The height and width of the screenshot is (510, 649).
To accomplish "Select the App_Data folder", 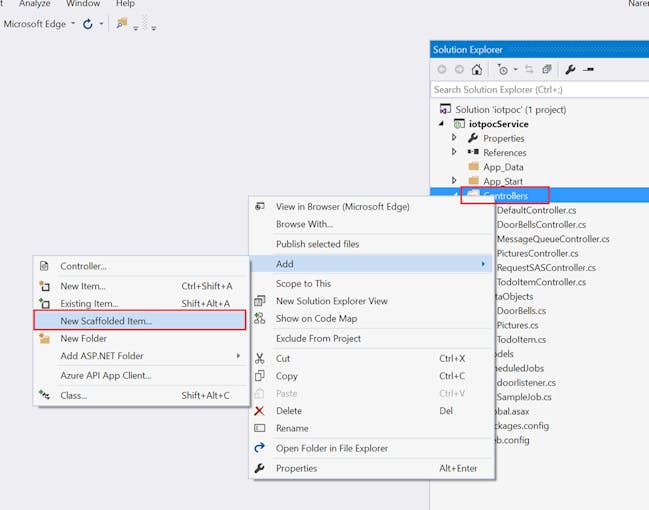I will pyautogui.click(x=503, y=167).
